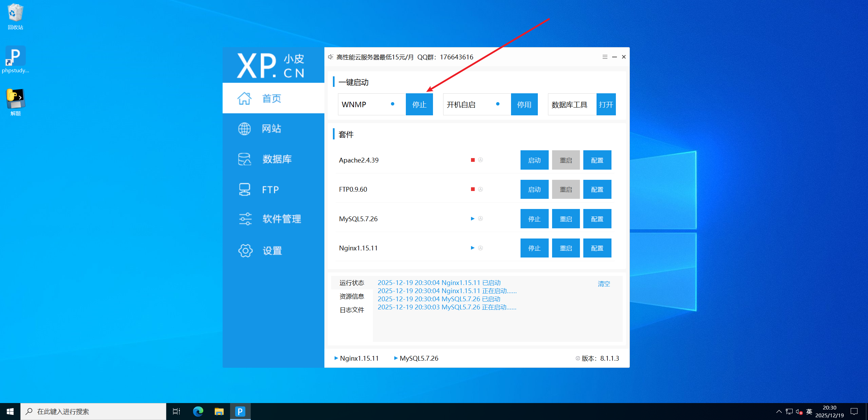Switch to the 日志文件 tab
The height and width of the screenshot is (420, 868).
point(352,310)
